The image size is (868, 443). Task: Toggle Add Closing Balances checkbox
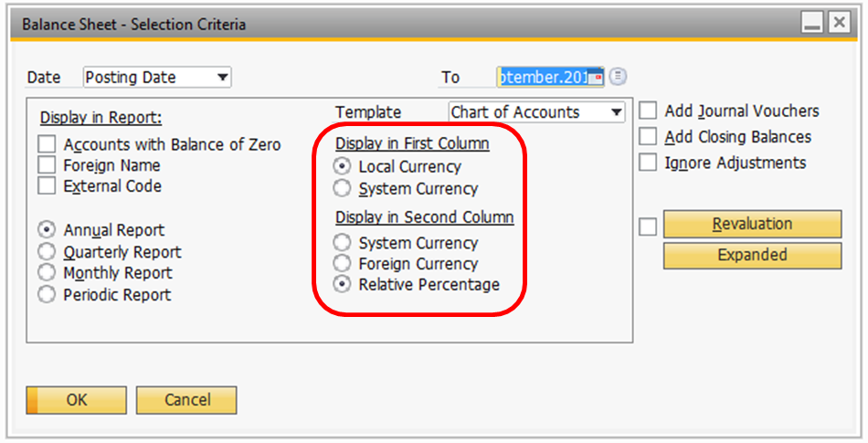pyautogui.click(x=648, y=137)
